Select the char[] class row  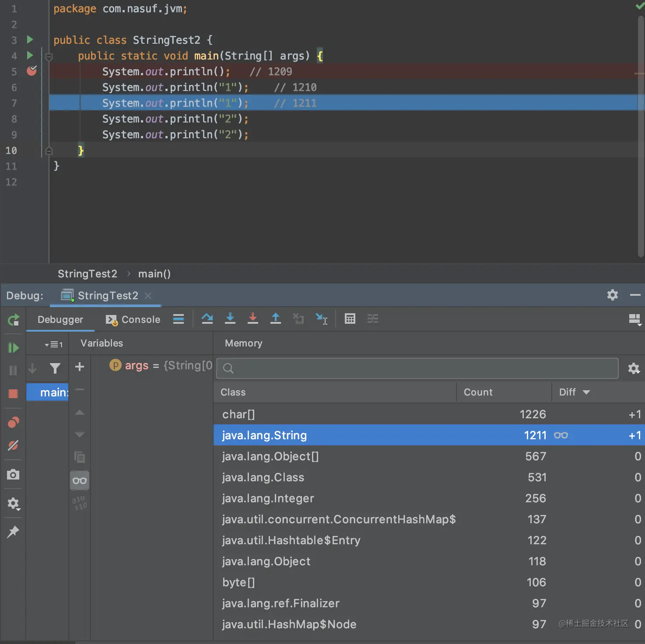pyautogui.click(x=429, y=414)
